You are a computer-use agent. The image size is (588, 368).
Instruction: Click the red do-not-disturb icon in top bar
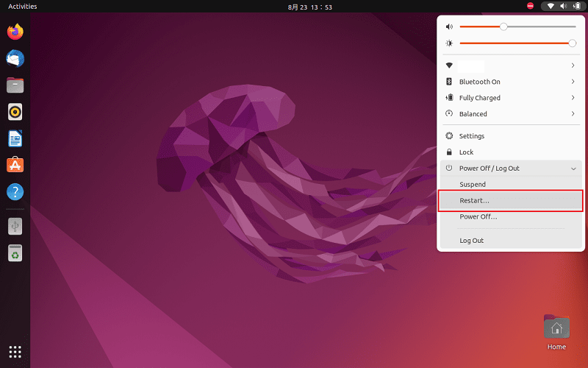point(530,6)
